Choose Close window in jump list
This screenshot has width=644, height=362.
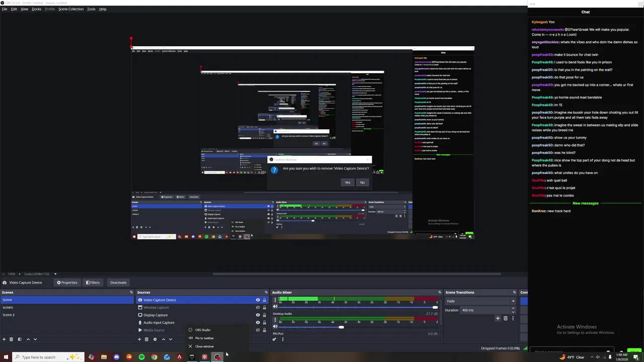coord(217,346)
